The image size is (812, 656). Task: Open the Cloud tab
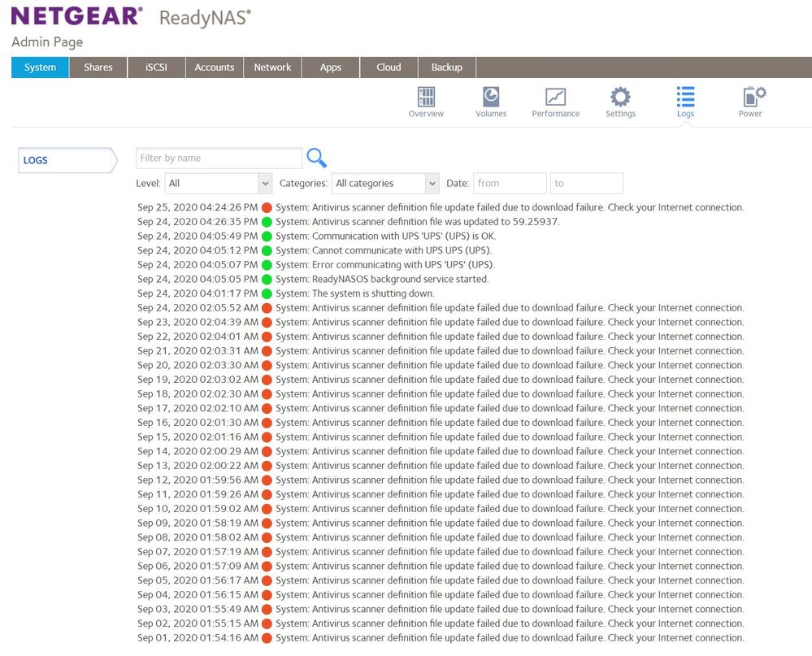pyautogui.click(x=389, y=67)
